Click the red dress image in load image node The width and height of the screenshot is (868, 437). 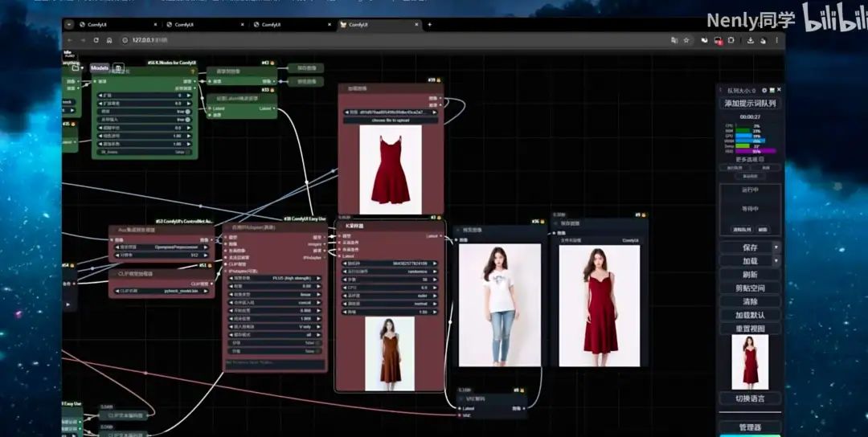point(391,169)
